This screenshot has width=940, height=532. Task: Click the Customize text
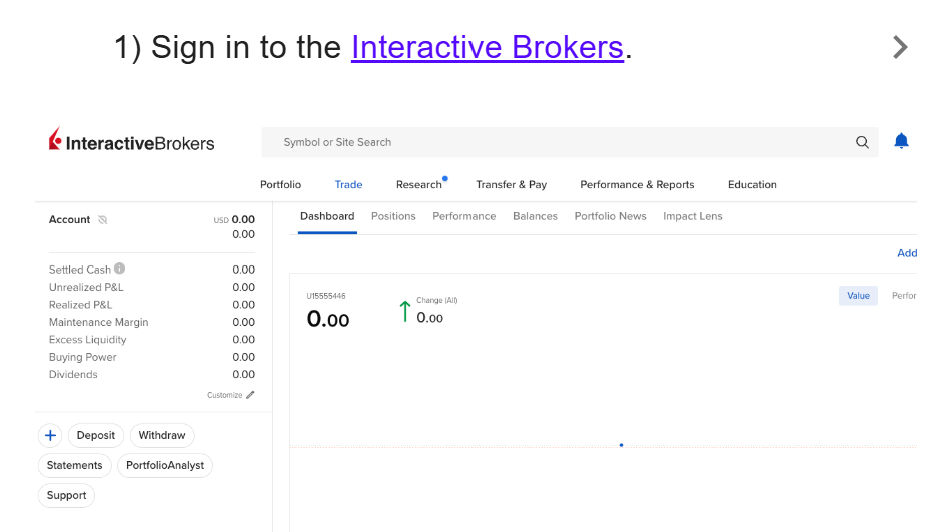pos(225,395)
